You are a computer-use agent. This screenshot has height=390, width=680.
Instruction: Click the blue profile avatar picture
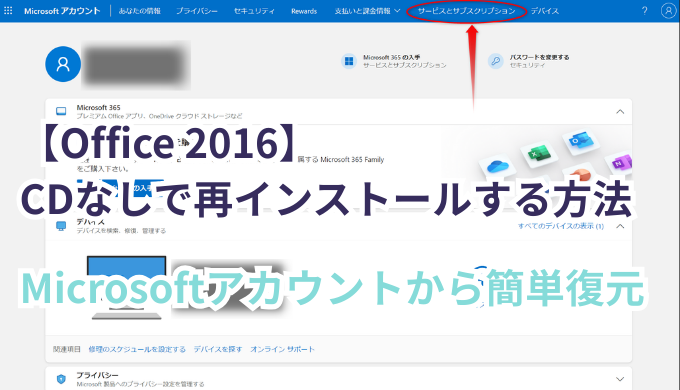pyautogui.click(x=63, y=64)
